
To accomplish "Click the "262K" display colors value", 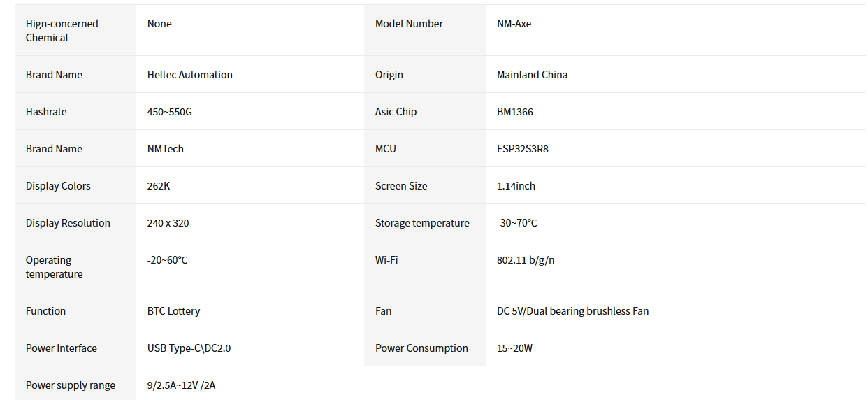I will click(159, 186).
